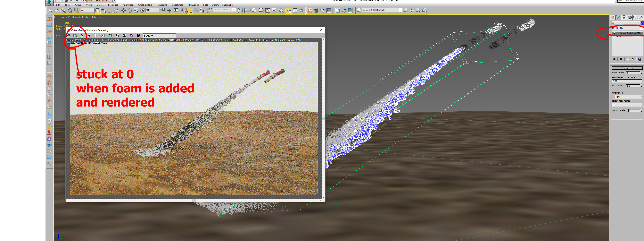
Task: Toggle OctaneParticle modifier lightbulb
Action: pyautogui.click(x=614, y=33)
